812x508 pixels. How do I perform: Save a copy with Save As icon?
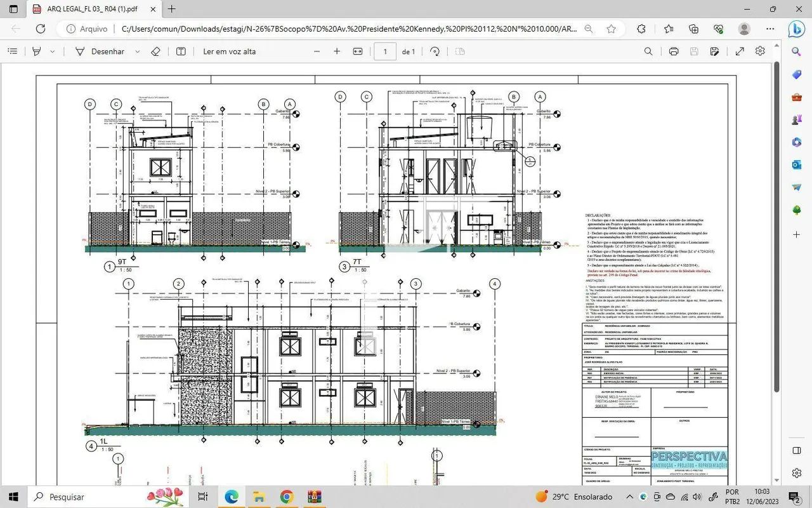(715, 51)
